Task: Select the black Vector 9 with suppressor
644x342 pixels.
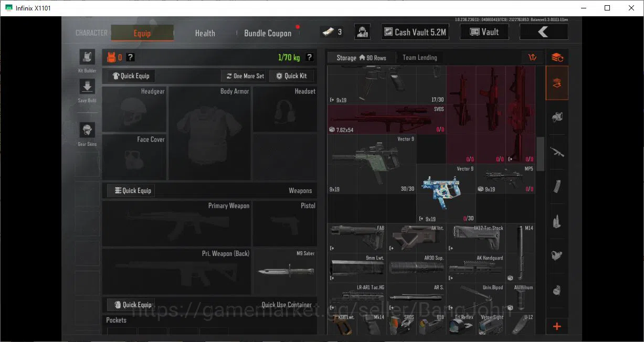Action: [x=372, y=164]
